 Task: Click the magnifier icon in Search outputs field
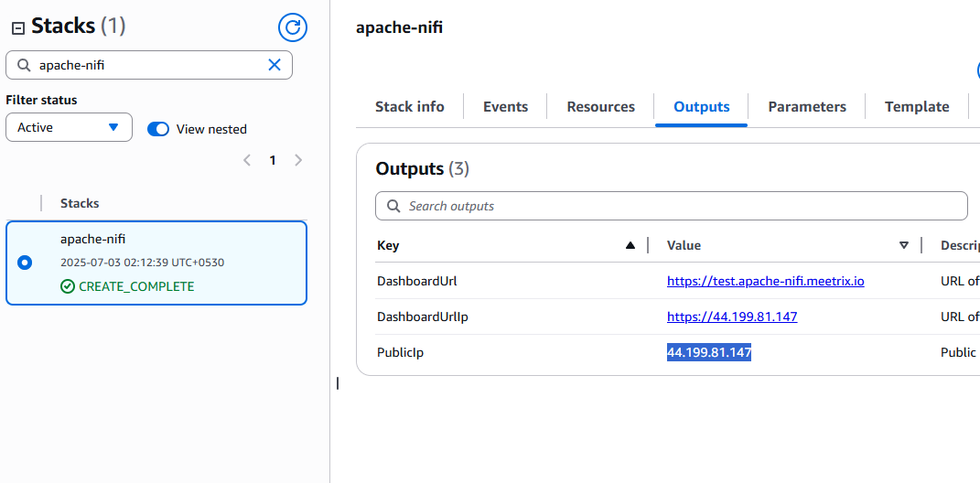393,206
